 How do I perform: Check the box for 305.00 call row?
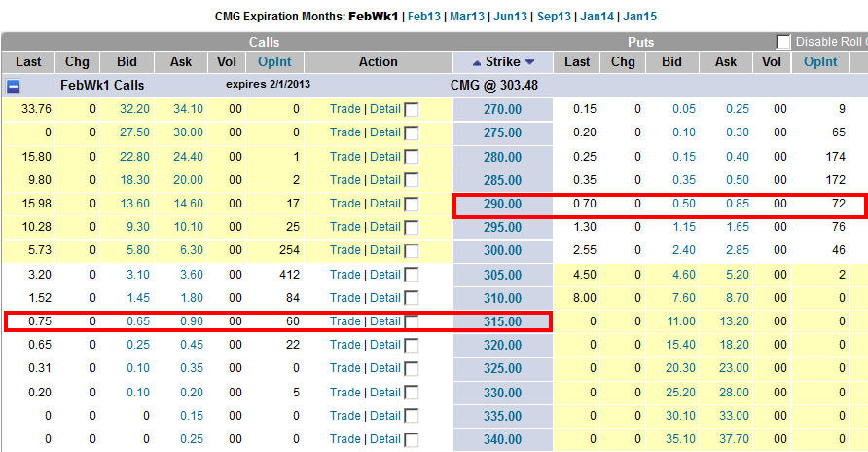[x=412, y=276]
